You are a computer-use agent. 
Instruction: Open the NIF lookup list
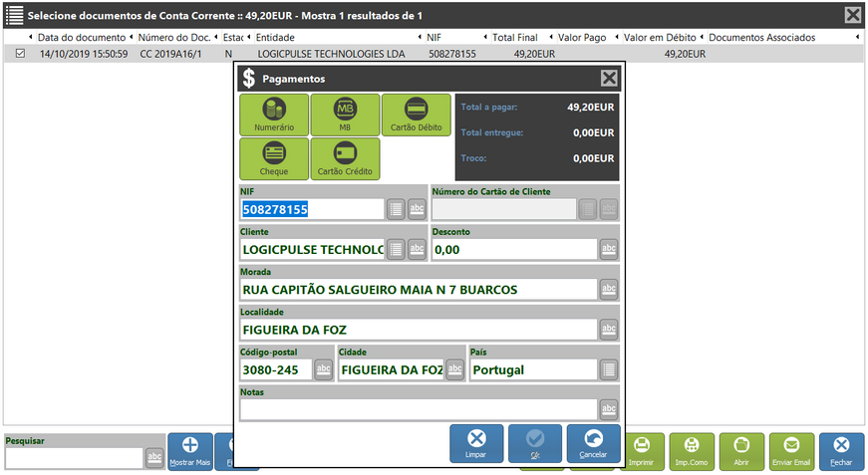[x=395, y=209]
